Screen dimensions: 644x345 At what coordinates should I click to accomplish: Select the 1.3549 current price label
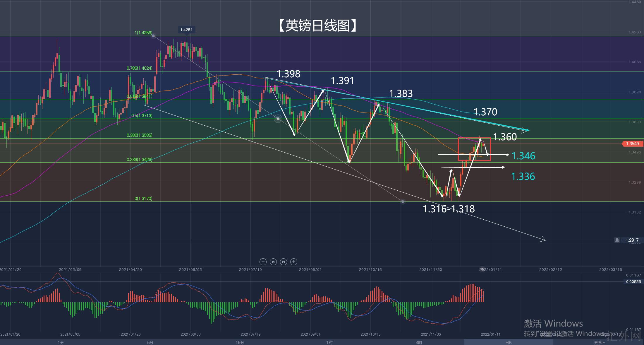[632, 144]
